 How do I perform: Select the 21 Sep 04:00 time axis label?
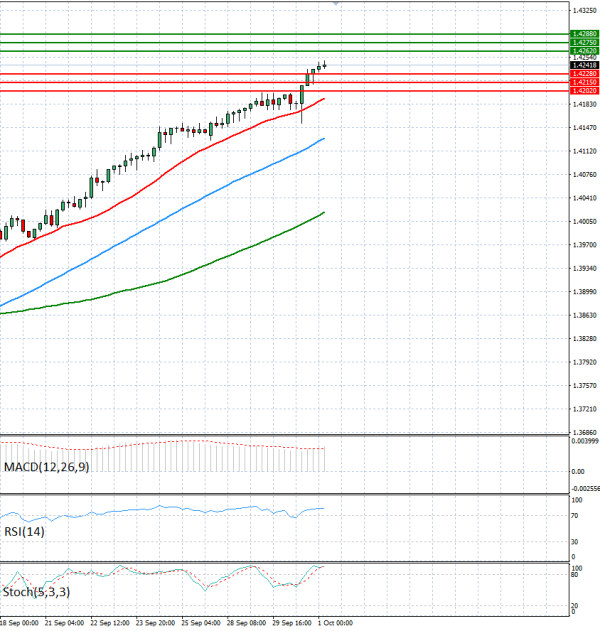[x=64, y=623]
